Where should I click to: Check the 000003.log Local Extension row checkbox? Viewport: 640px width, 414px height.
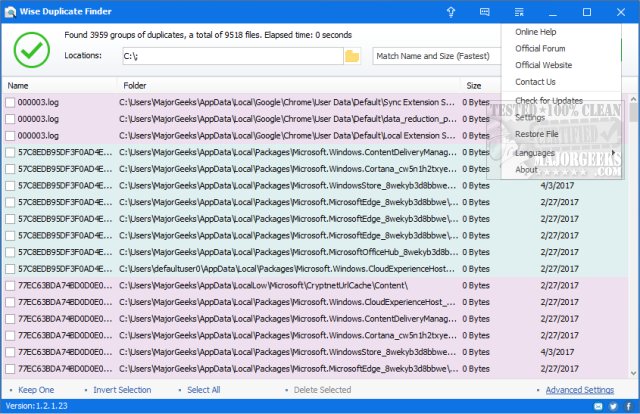(x=10, y=136)
